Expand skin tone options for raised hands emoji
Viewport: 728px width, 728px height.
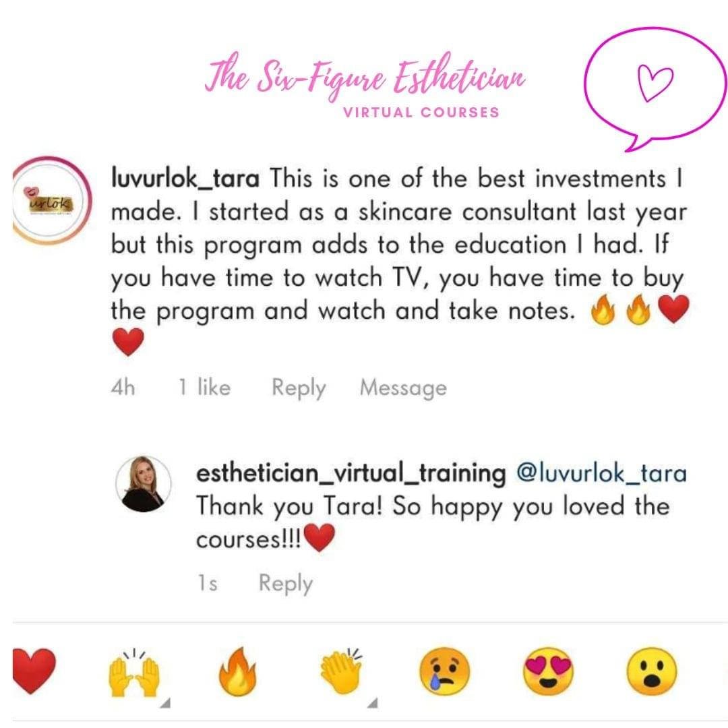click(165, 703)
